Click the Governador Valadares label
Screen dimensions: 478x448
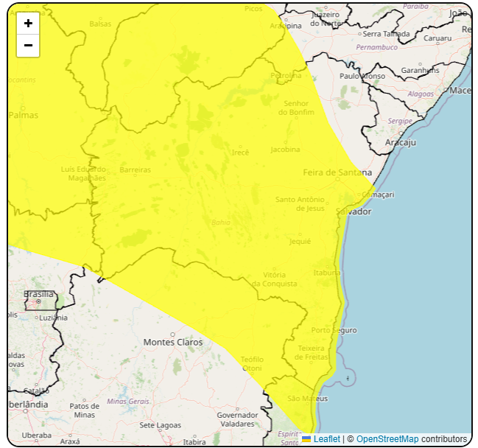pyautogui.click(x=237, y=420)
